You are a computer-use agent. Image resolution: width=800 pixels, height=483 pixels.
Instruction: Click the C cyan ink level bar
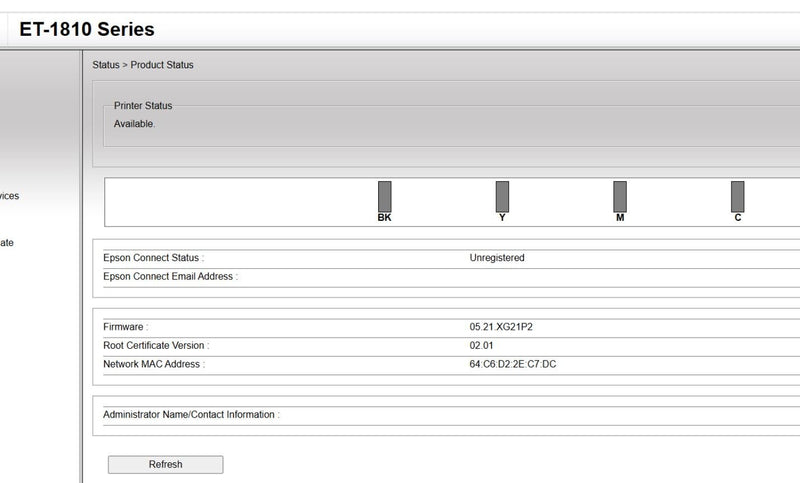tap(738, 196)
